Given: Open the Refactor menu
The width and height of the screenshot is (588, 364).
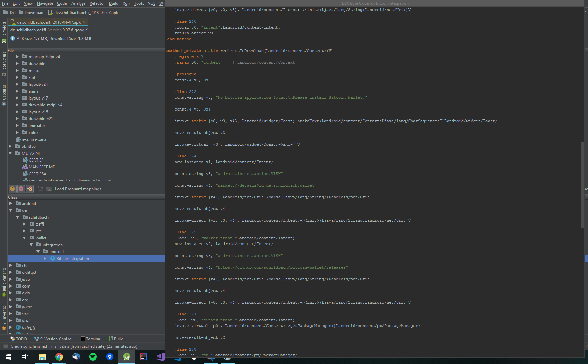Looking at the screenshot, I should point(97,3).
